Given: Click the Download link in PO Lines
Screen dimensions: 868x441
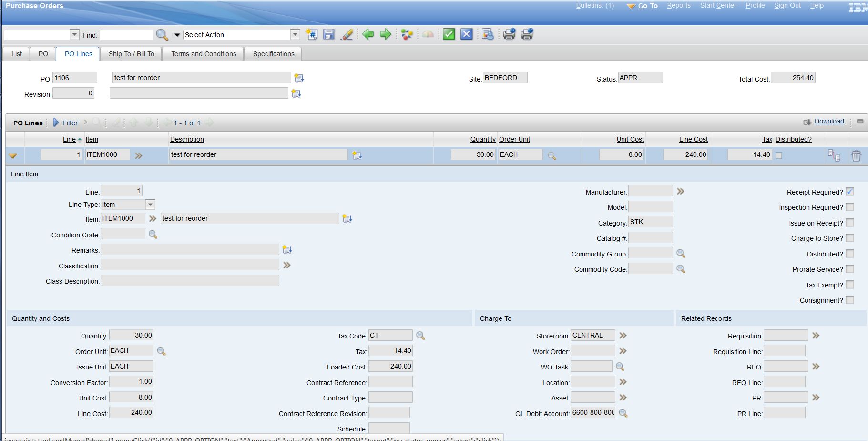Looking at the screenshot, I should pyautogui.click(x=829, y=122).
